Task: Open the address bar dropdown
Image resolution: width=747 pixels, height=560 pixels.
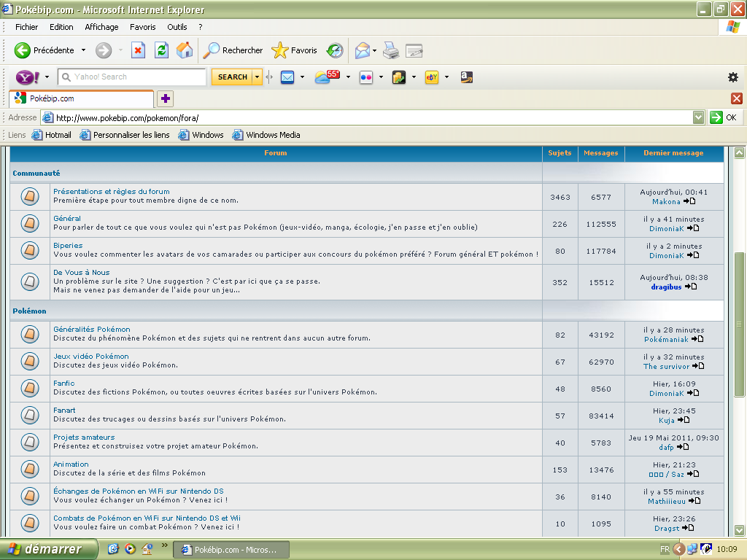Action: (x=698, y=117)
